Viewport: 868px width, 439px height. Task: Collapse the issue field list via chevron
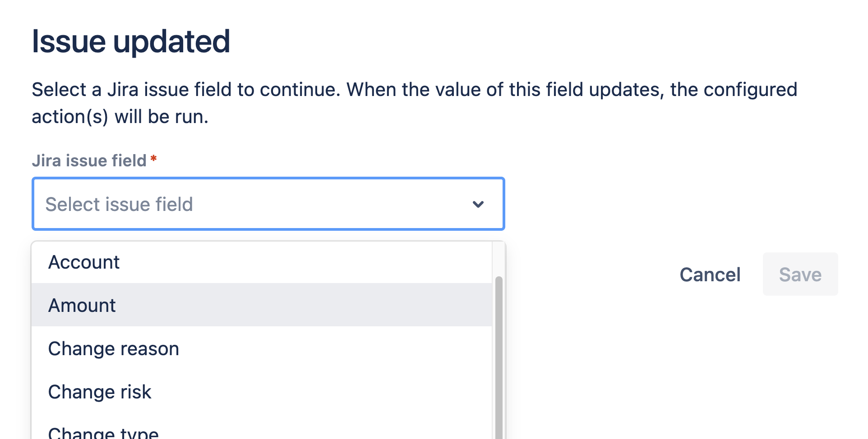[x=478, y=204]
